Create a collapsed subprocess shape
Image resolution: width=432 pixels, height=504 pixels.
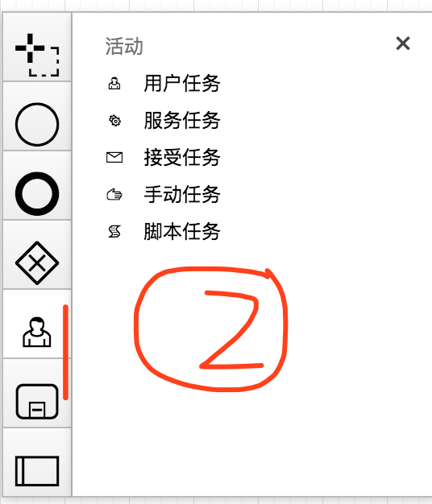(x=37, y=402)
